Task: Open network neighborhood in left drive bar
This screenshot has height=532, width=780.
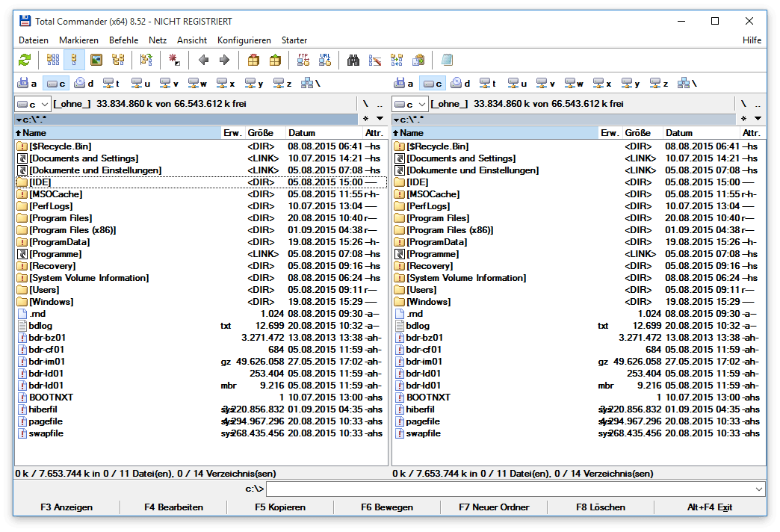Action: tap(311, 84)
